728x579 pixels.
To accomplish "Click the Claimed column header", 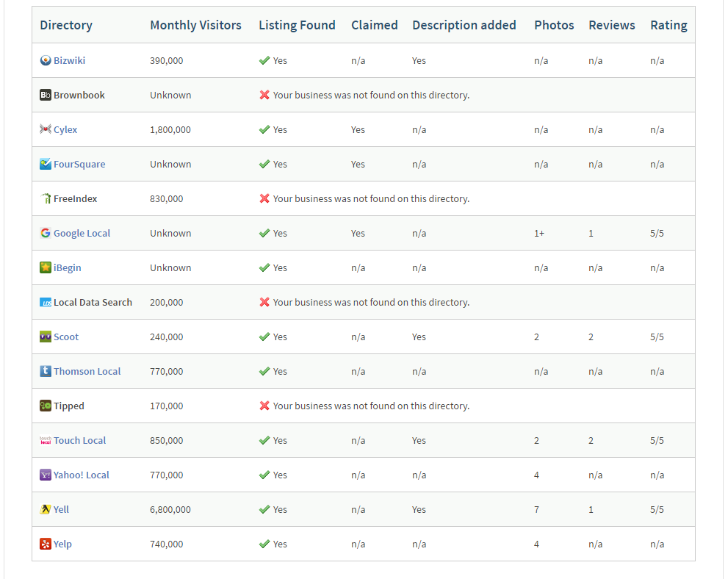I will point(374,25).
